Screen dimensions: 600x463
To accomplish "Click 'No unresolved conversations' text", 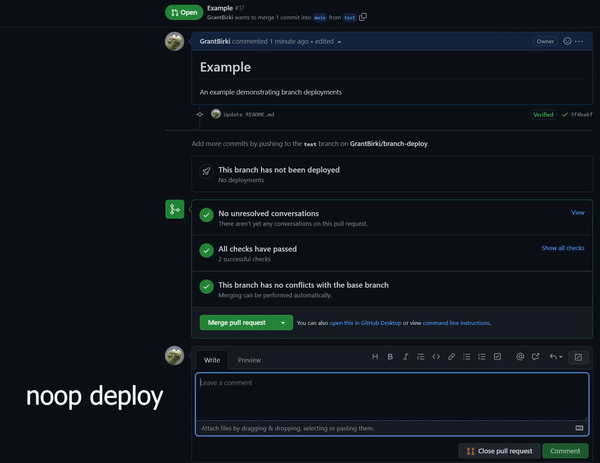I will point(269,214).
